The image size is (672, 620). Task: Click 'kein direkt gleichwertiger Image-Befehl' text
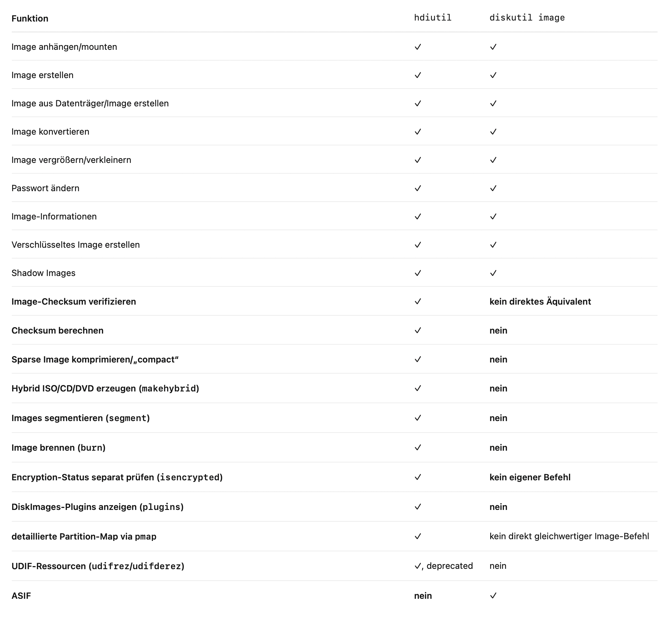(x=569, y=536)
